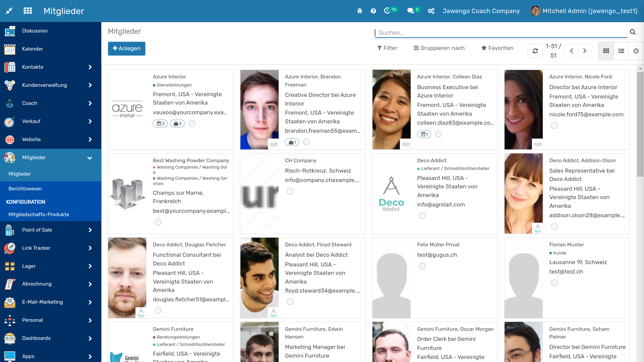Open Mitgliedschafts-Produkte menu item
Viewport: 644px width, 362px height.
click(39, 215)
